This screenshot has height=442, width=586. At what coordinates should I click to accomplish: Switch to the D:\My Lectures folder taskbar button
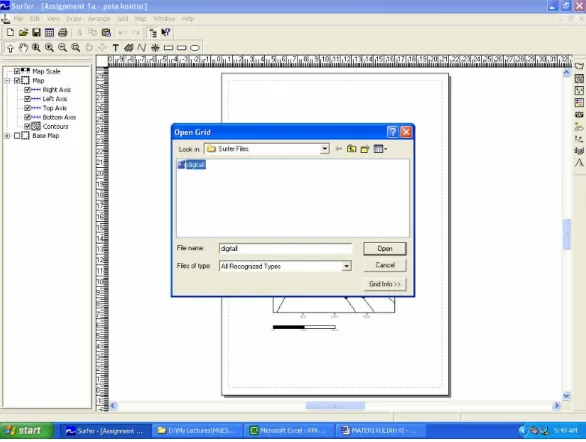click(197, 431)
